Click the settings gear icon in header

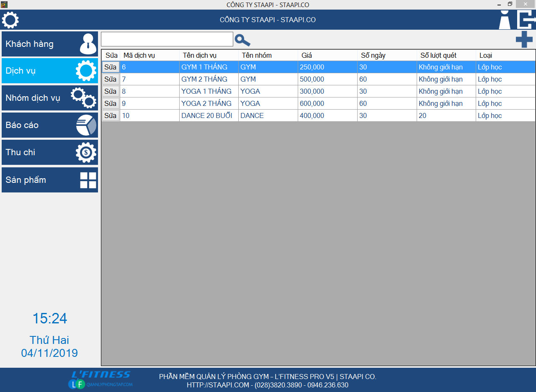click(x=10, y=20)
